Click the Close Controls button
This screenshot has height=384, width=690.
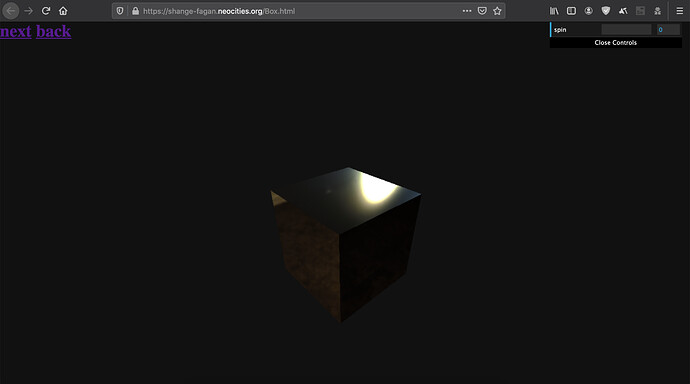616,43
